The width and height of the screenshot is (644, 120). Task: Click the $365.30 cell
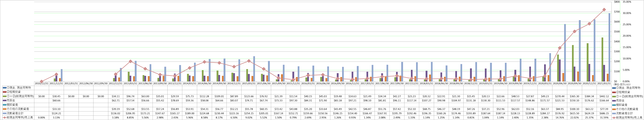click(x=575, y=96)
